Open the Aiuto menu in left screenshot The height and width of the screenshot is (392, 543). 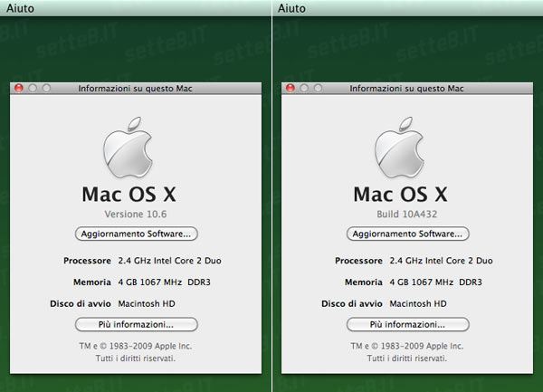[x=20, y=8]
